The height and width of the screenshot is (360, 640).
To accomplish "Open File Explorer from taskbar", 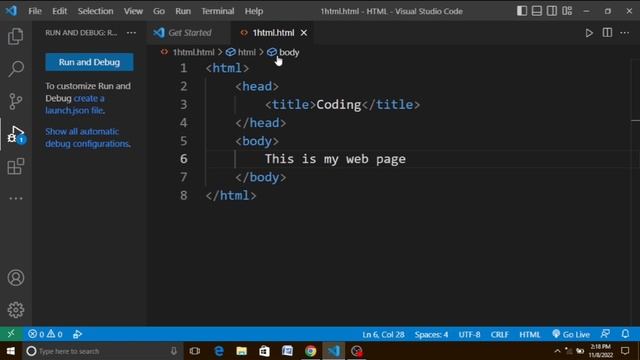I will click(242, 351).
